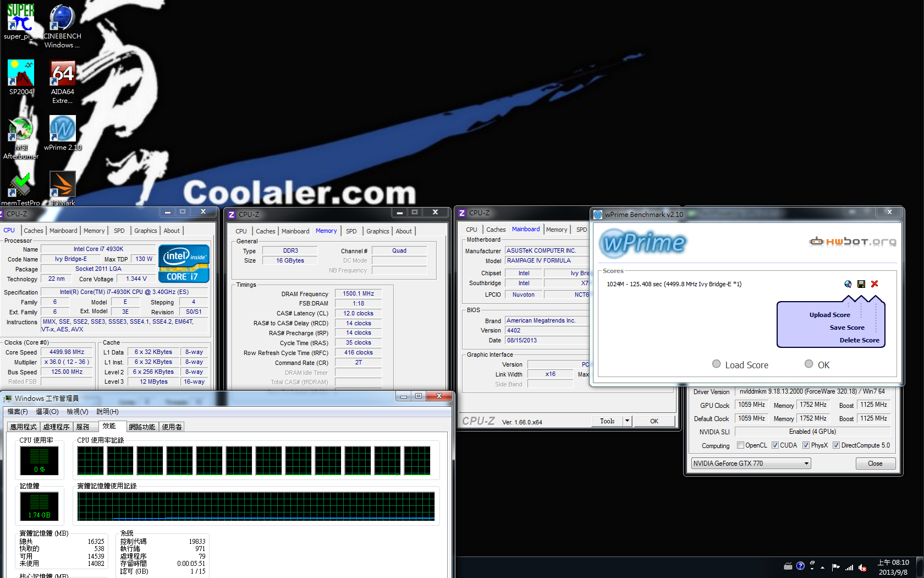Click the DRAM Frequency value 1500.1 MHz
Image resolution: width=924 pixels, height=578 pixels.
(x=358, y=293)
